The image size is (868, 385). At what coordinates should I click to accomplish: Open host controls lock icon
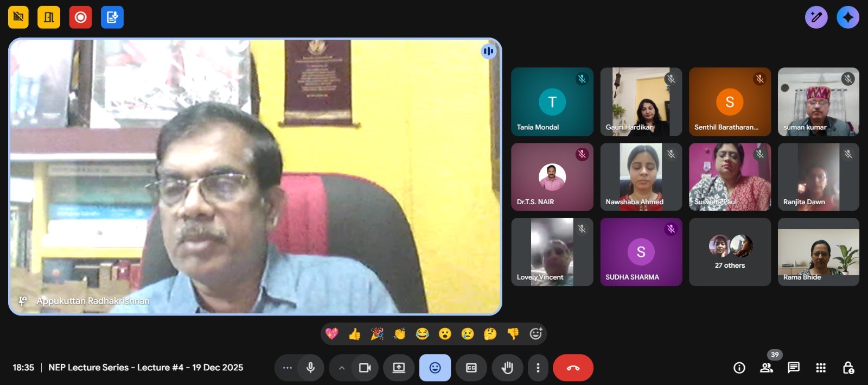pos(848,368)
